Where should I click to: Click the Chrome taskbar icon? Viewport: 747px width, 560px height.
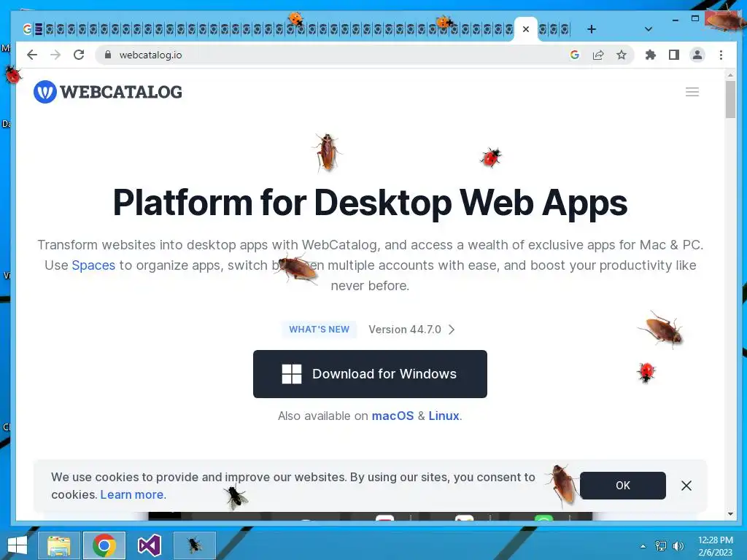point(104,545)
